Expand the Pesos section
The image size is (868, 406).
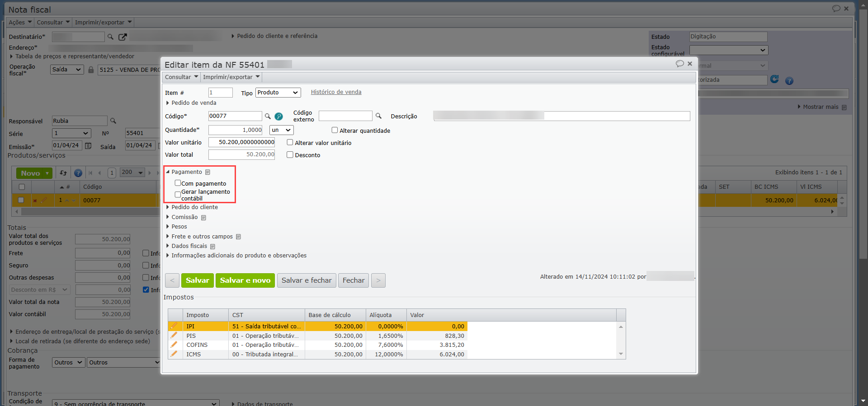176,227
